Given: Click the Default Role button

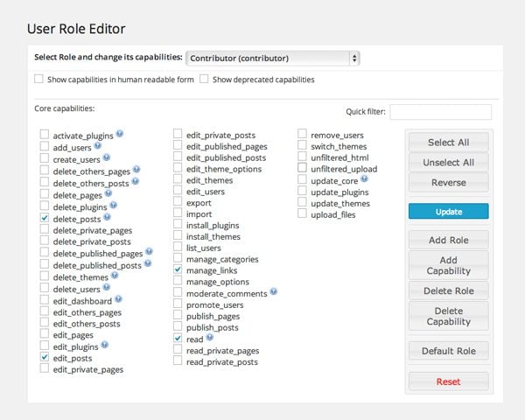Looking at the screenshot, I should coord(448,351).
